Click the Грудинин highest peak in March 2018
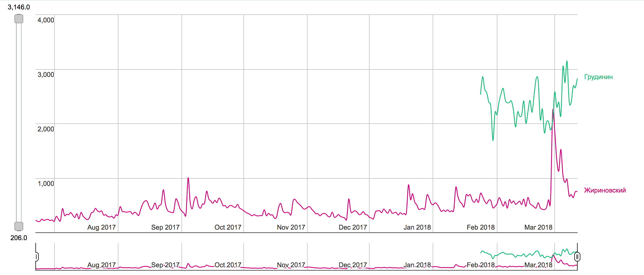644x275 pixels. [x=567, y=61]
